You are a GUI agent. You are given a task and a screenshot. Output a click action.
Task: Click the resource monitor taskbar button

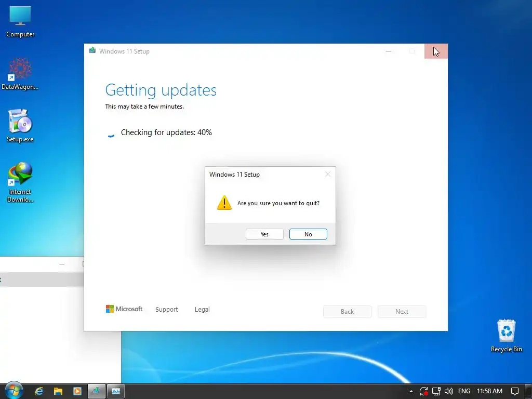click(x=116, y=391)
